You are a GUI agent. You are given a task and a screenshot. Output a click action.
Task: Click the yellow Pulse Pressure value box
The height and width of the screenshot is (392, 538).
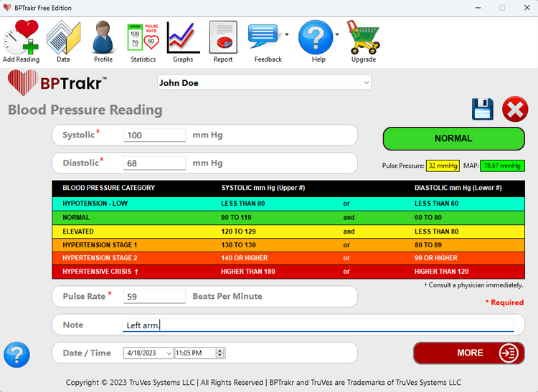tap(443, 166)
